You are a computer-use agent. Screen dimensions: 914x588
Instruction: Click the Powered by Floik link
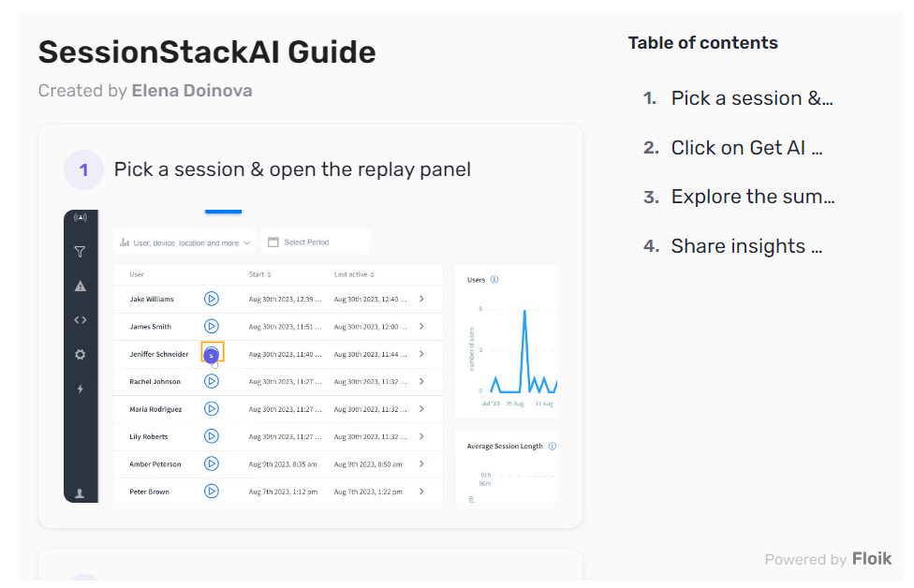point(828,559)
